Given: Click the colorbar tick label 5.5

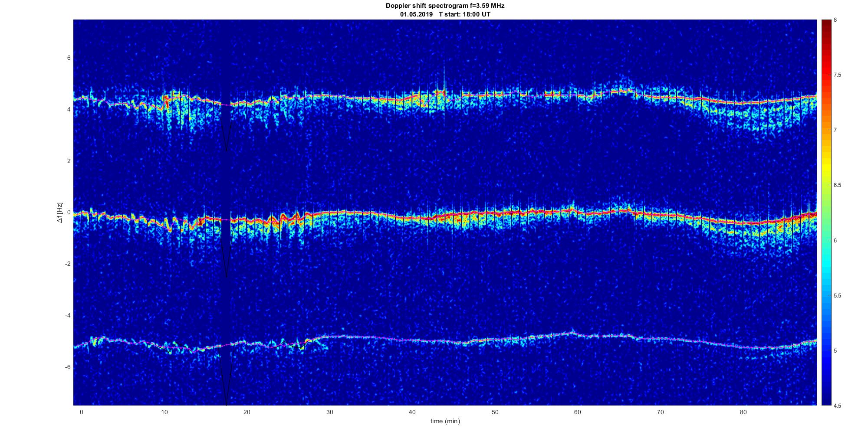Looking at the screenshot, I should coord(837,296).
